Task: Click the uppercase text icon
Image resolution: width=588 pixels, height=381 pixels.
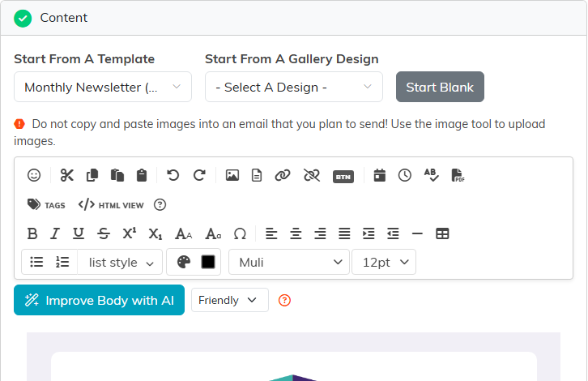Action: [183, 233]
